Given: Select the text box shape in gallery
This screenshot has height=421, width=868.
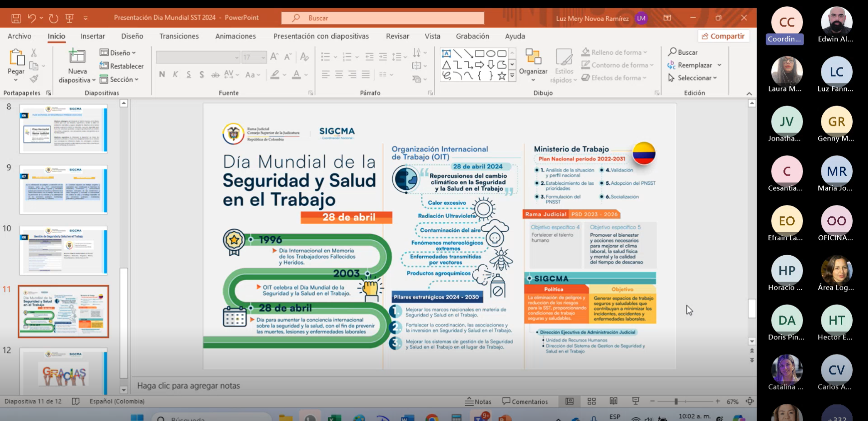Looking at the screenshot, I should (x=446, y=53).
